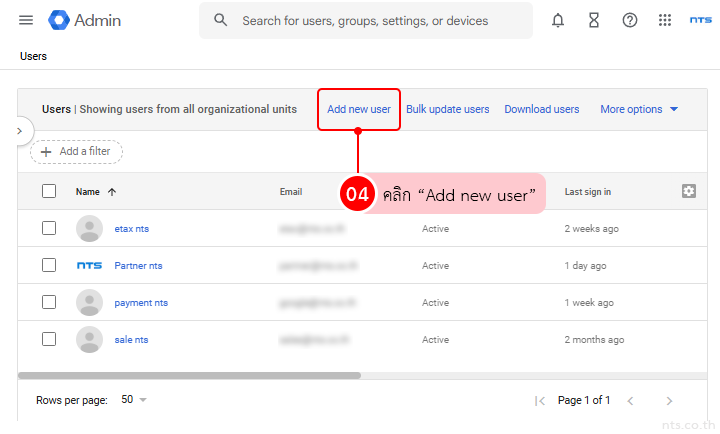Select the etax nts user checkbox
Image resolution: width=720 pixels, height=434 pixels.
(49, 228)
